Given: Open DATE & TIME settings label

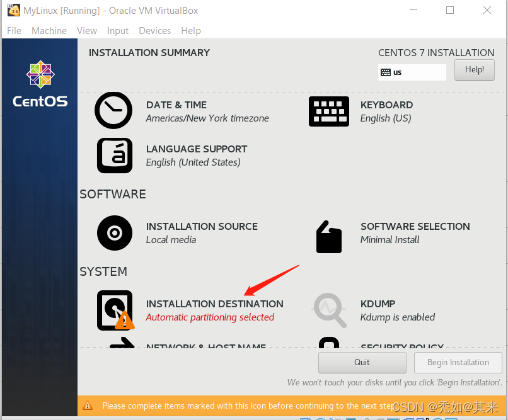Looking at the screenshot, I should tap(176, 105).
